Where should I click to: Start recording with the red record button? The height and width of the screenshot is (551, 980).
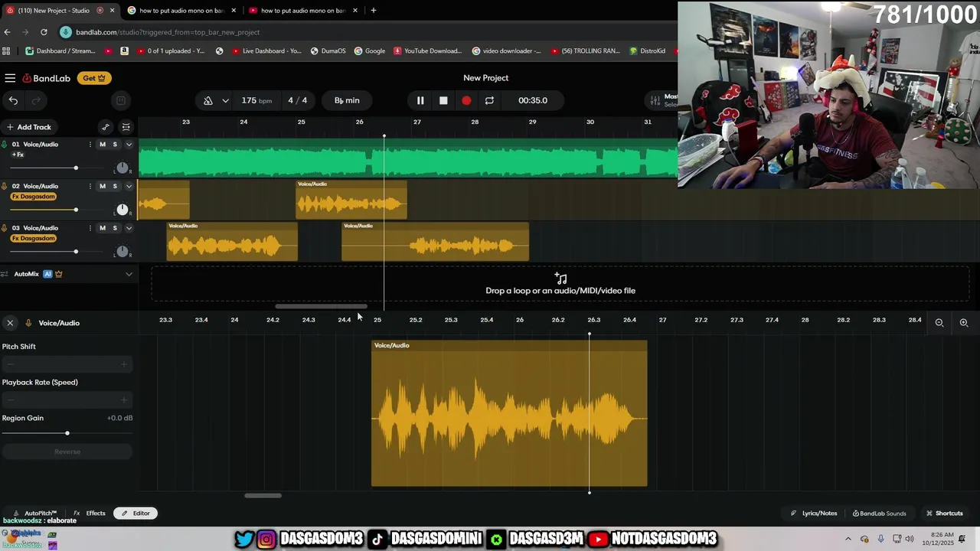(466, 100)
